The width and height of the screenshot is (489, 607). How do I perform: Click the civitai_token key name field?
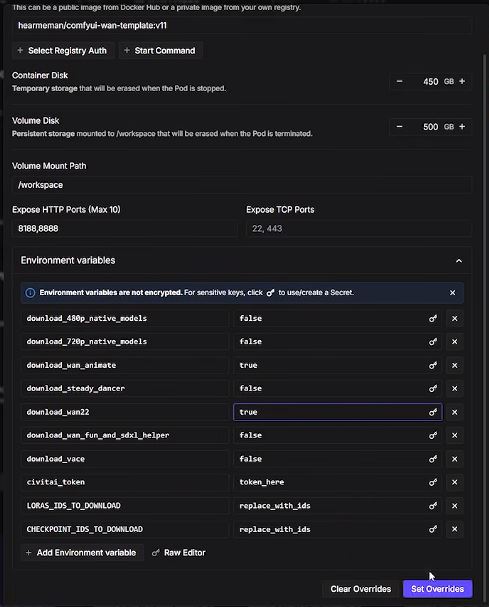click(125, 482)
